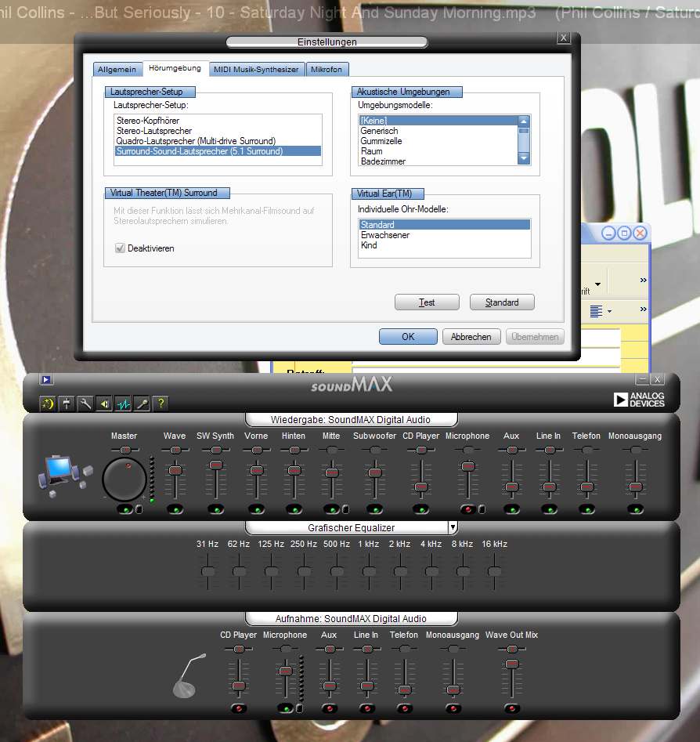Go to the Mikrofon tab
700x742 pixels.
327,70
